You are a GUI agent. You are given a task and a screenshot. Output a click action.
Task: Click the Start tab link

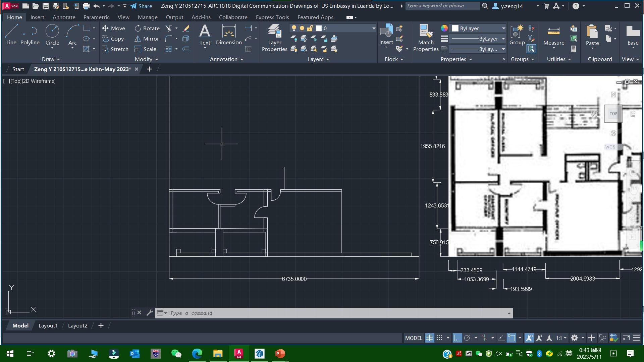[18, 69]
